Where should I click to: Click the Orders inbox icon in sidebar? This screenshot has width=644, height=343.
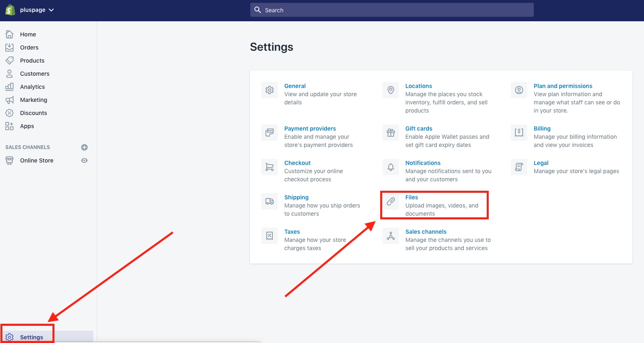tap(9, 47)
